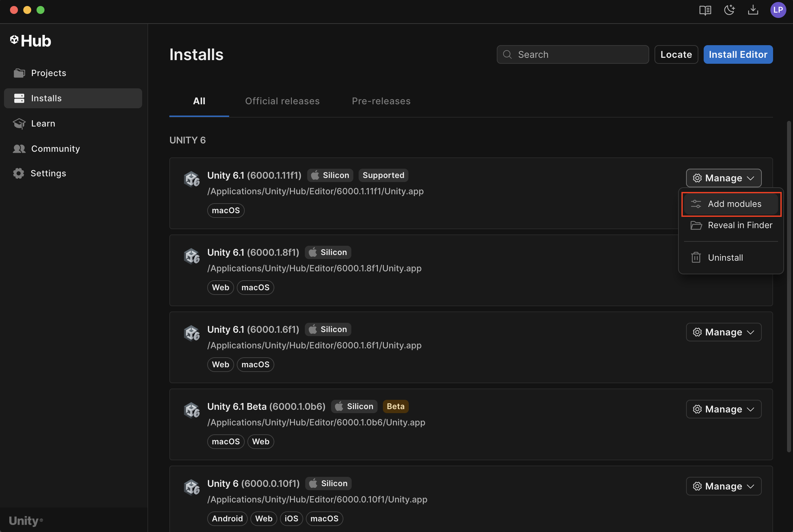
Task: Open Manage menu for 6000.1.0b6 Beta
Action: (x=724, y=409)
